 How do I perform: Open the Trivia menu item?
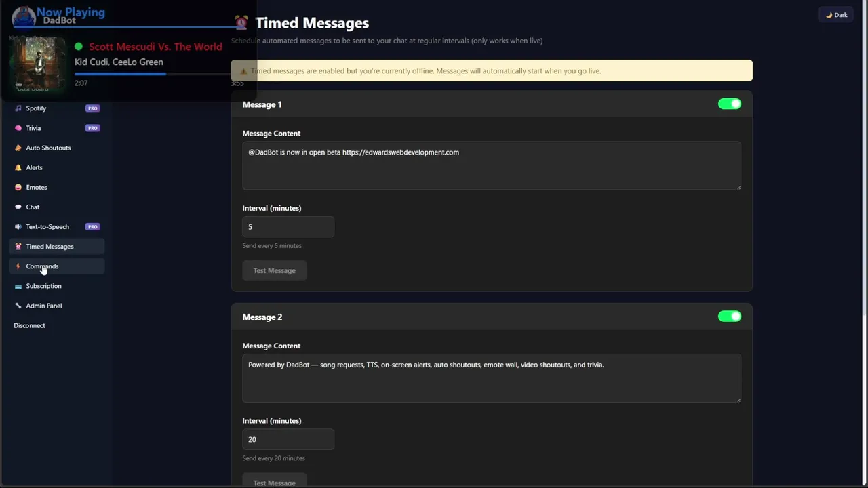[57, 128]
